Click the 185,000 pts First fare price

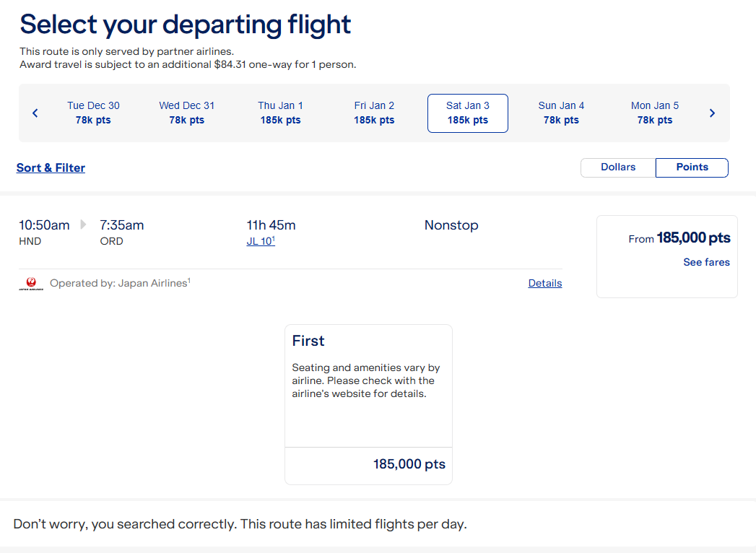point(409,465)
